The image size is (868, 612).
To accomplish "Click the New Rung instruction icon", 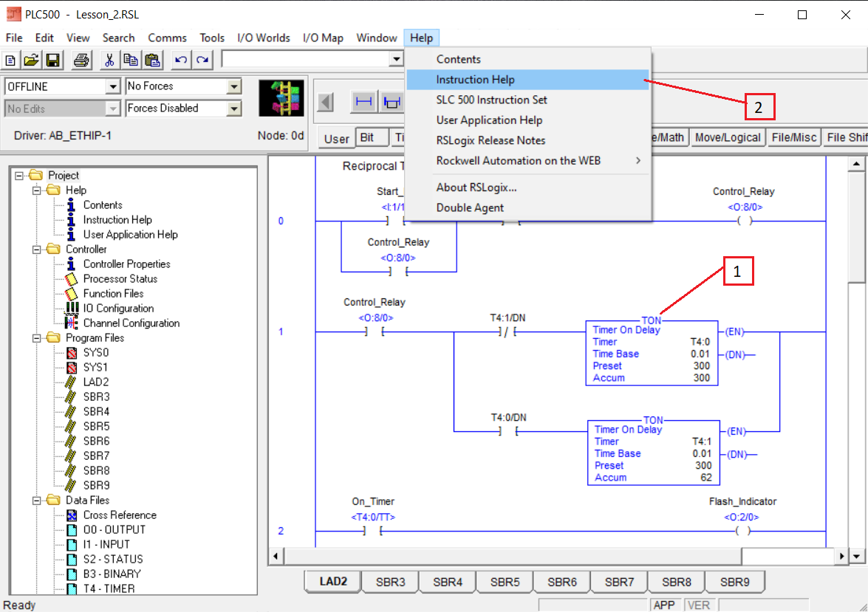I will [363, 102].
